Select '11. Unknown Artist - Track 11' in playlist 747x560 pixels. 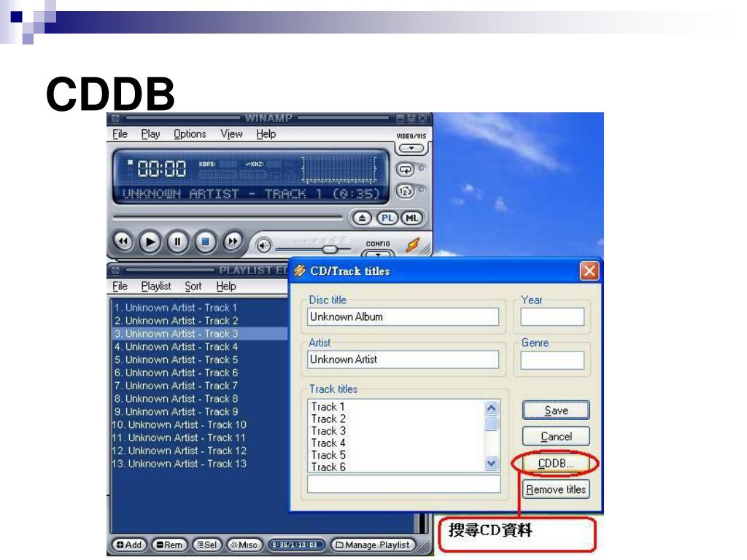click(x=200, y=437)
